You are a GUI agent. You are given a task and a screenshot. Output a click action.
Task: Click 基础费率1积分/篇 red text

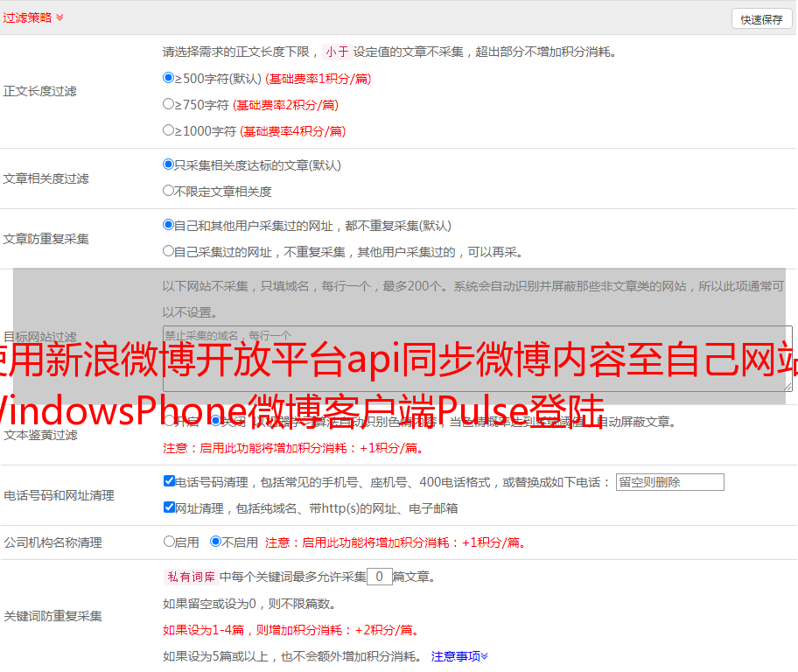click(318, 79)
